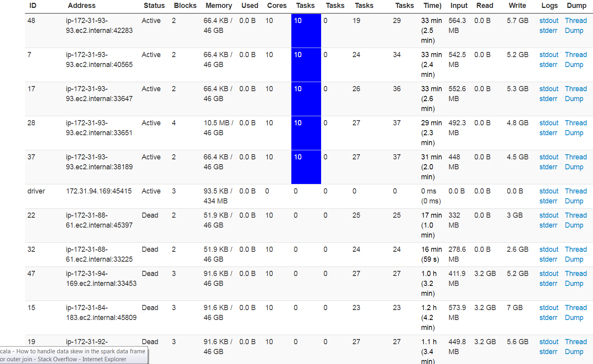The width and height of the screenshot is (593, 364).
Task: View Thread Dump for executor 7
Action: click(576, 59)
